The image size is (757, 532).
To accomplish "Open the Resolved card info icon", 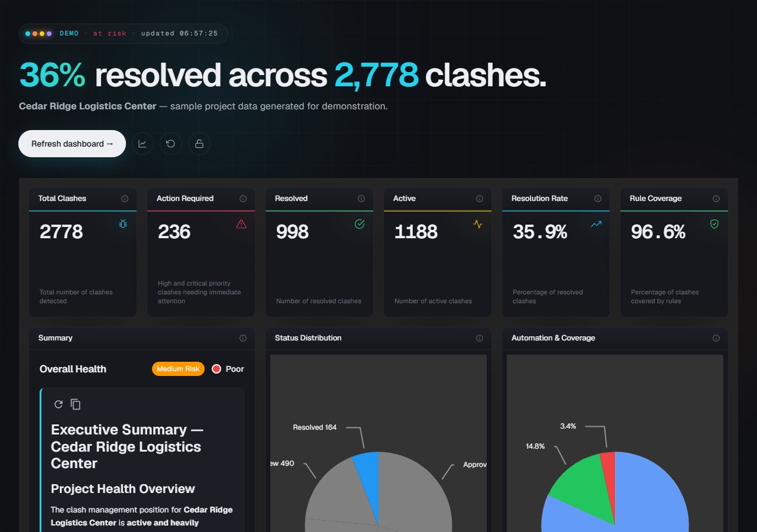I will [x=361, y=199].
